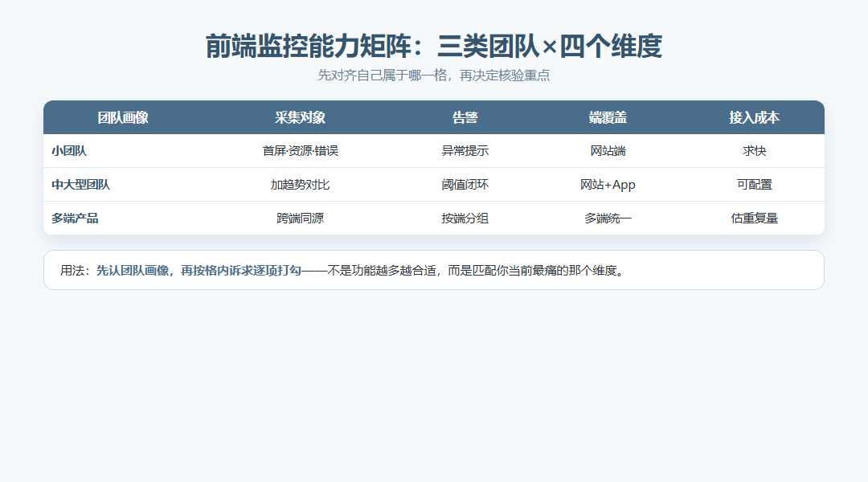Click the cell 可配置

(x=754, y=184)
